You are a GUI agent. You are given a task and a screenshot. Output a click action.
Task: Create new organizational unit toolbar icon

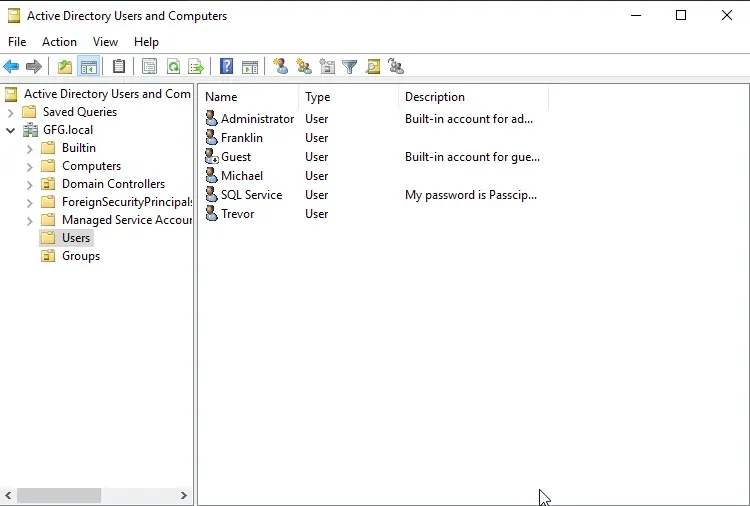tap(327, 66)
